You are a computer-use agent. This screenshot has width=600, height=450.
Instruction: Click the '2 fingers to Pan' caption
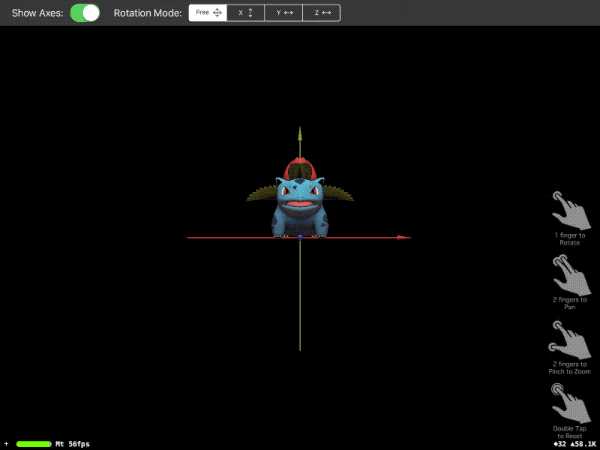[x=570, y=303]
